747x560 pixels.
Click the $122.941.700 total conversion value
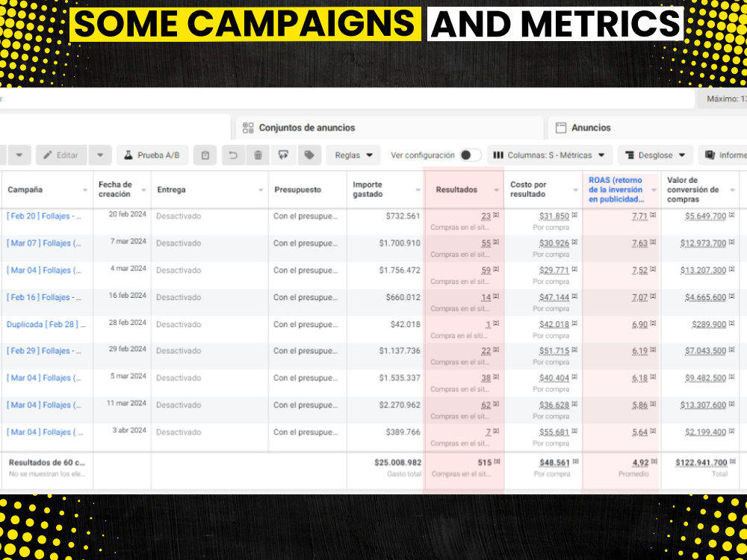click(701, 462)
